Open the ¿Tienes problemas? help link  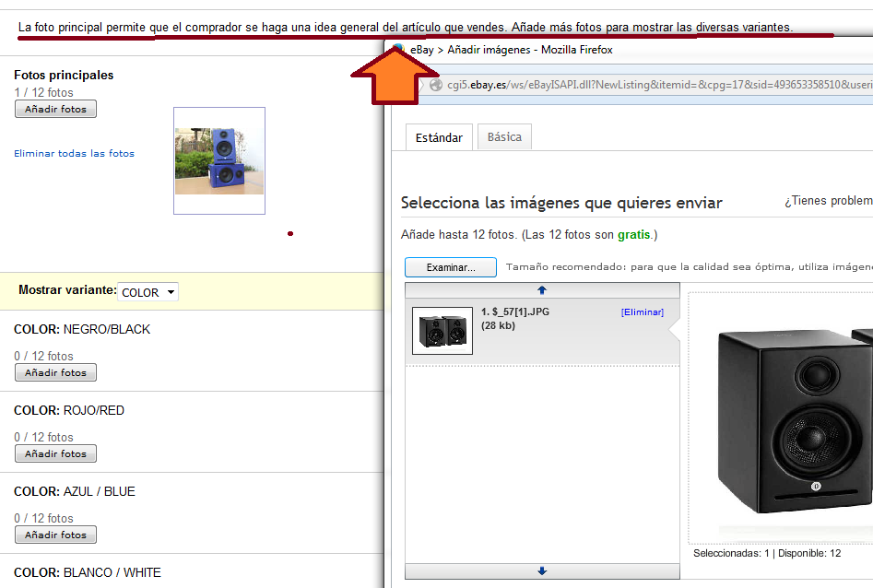[827, 201]
